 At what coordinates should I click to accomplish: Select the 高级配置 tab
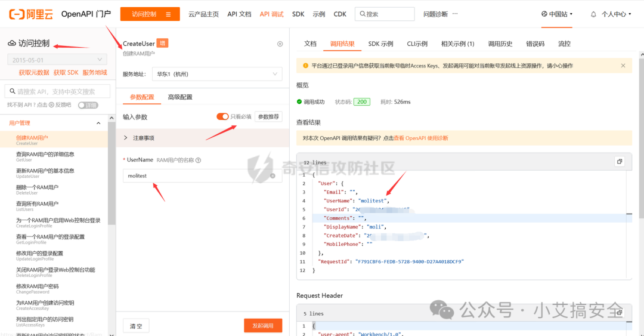tap(180, 97)
